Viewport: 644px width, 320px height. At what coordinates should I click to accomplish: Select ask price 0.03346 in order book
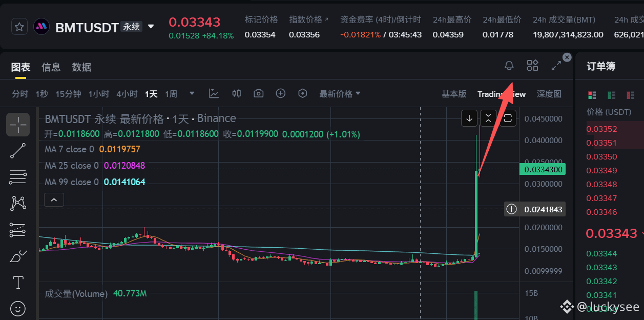pos(601,212)
